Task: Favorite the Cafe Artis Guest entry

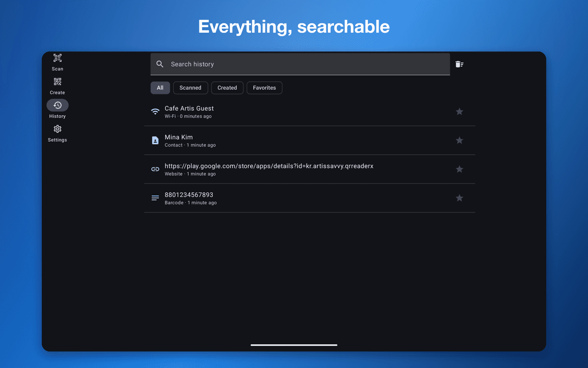Action: click(x=459, y=111)
